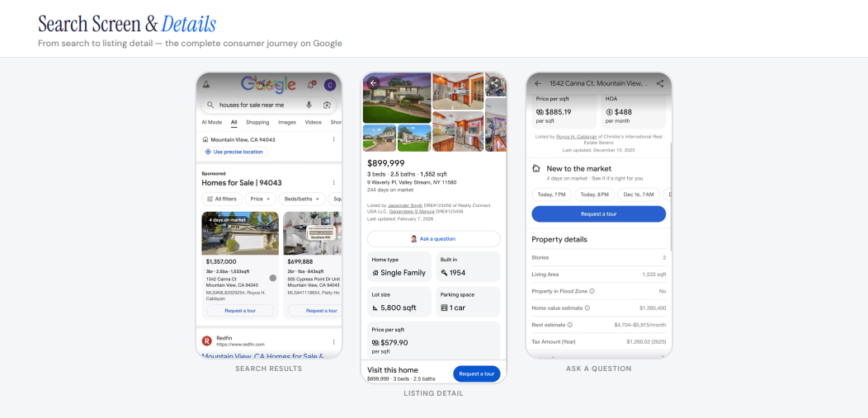868x418 pixels.
Task: Switch to the AI Mode tab
Action: (x=211, y=122)
